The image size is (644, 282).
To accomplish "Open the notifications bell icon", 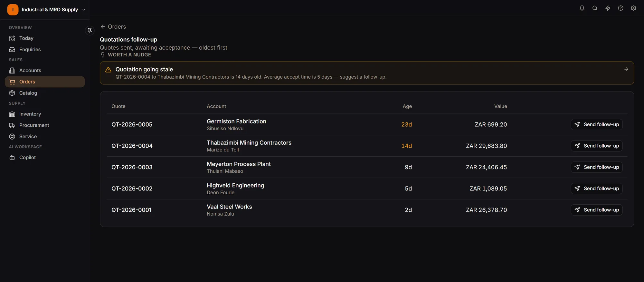I will [582, 8].
